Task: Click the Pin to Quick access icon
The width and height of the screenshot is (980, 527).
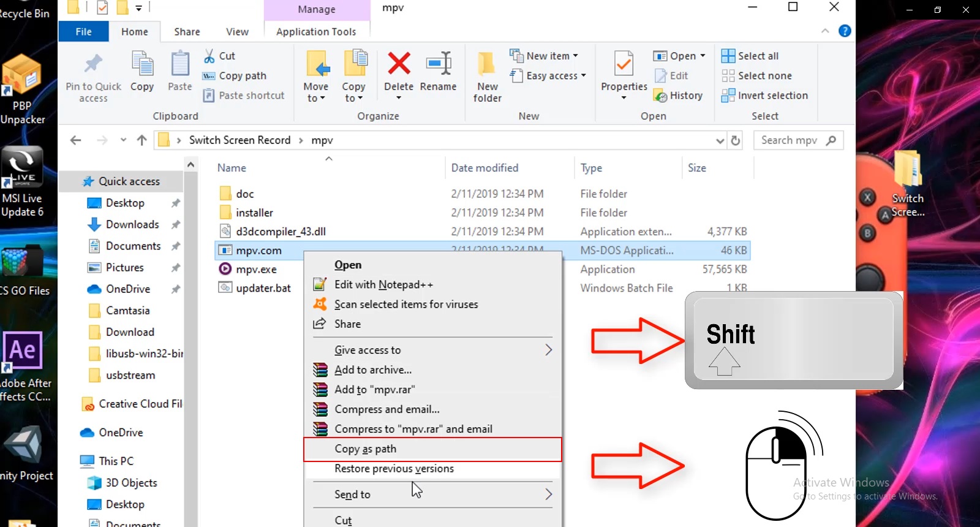Action: pyautogui.click(x=93, y=64)
